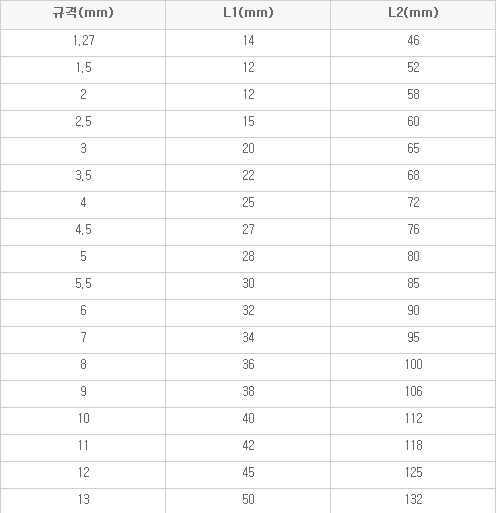The height and width of the screenshot is (513, 496).
Task: Click the L2 value 46
Action: 413,40
